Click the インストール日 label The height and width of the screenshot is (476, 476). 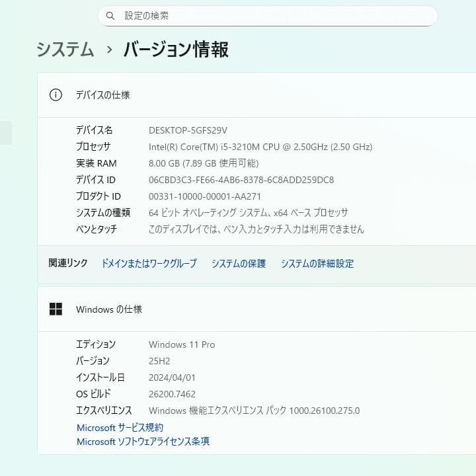100,377
